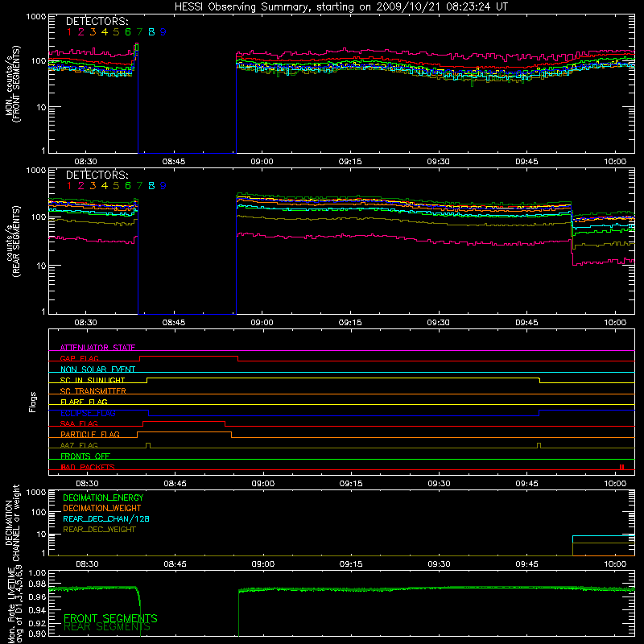
Task: Click the 0.98 value on the livetime axis
Action: click(37, 584)
